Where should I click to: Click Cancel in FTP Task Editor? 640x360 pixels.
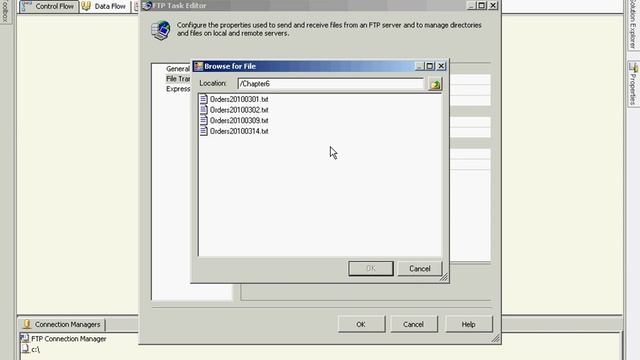413,324
